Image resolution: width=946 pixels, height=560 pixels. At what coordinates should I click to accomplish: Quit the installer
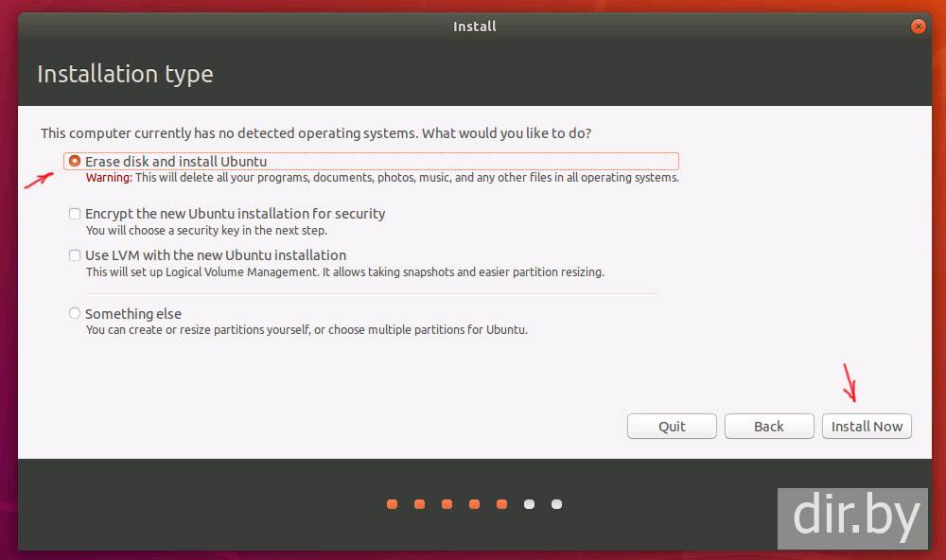coord(672,426)
